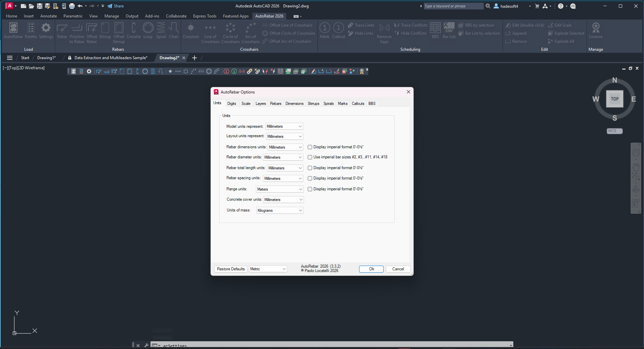The height and width of the screenshot is (349, 644).
Task: Open Range units Meters dropdown
Action: tap(280, 189)
